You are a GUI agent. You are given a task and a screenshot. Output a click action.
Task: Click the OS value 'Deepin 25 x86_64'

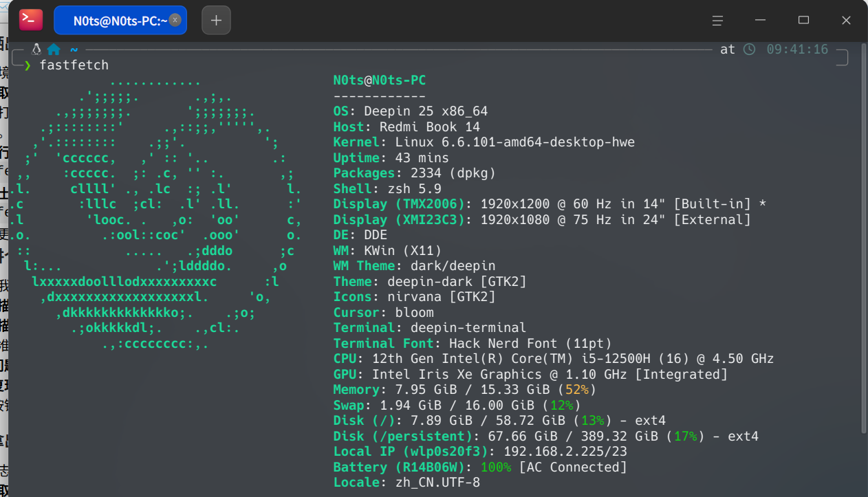426,111
